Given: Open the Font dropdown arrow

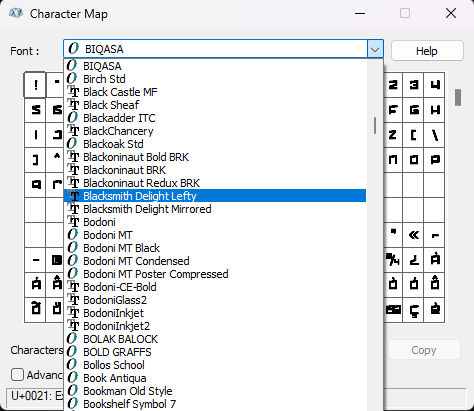Looking at the screenshot, I should point(375,50).
